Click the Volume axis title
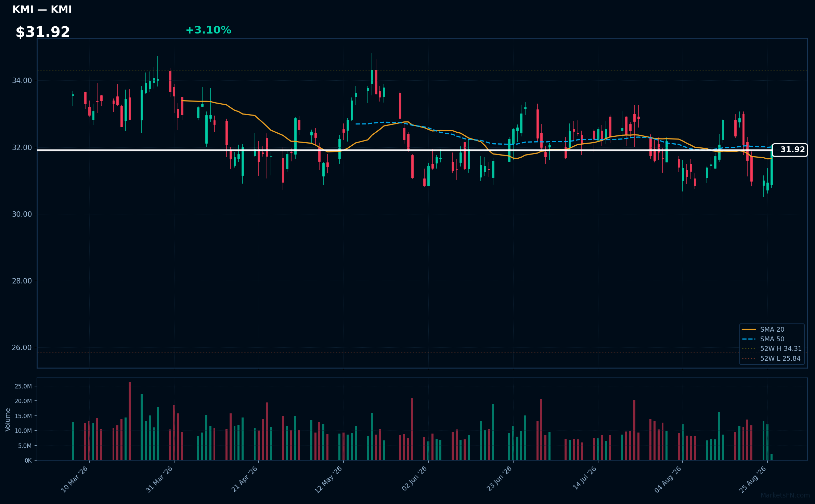815x504 pixels. 8,420
